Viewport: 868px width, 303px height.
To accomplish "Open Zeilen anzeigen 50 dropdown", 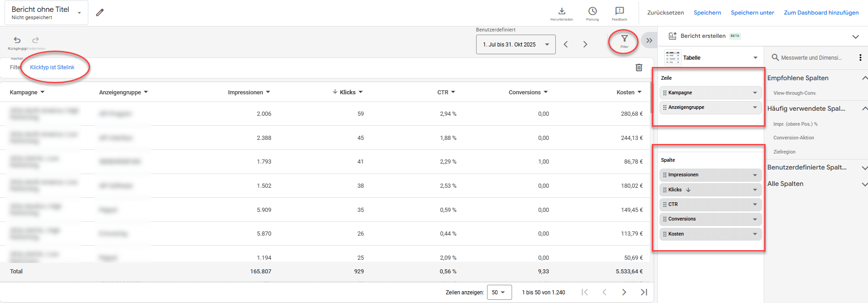I will click(499, 293).
